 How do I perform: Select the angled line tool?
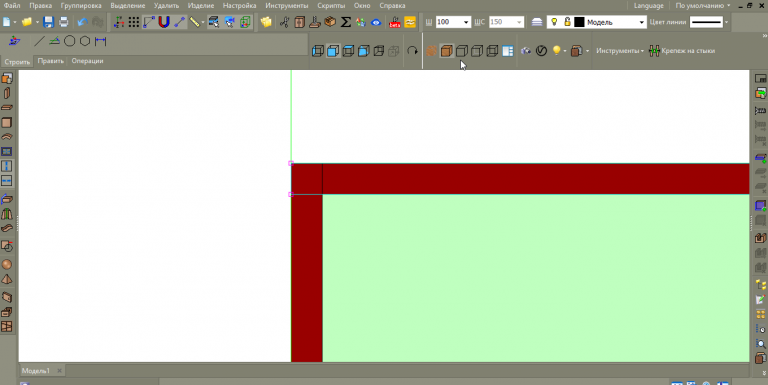tap(54, 42)
